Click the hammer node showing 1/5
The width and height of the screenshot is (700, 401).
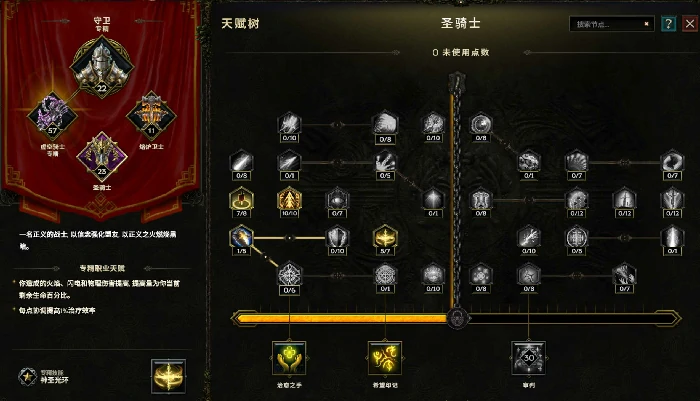(242, 237)
